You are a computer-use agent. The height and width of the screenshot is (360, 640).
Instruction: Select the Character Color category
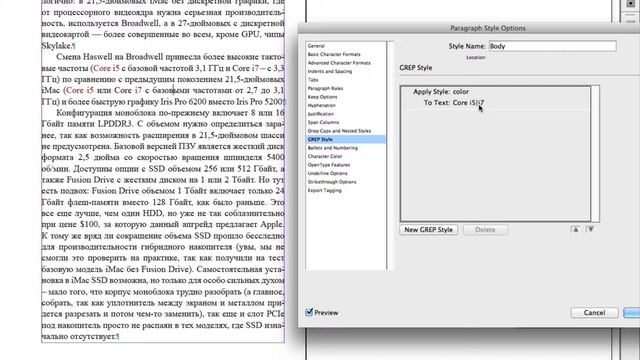click(325, 156)
